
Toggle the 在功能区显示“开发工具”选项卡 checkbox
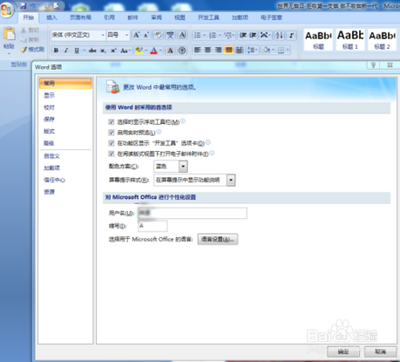pos(111,143)
